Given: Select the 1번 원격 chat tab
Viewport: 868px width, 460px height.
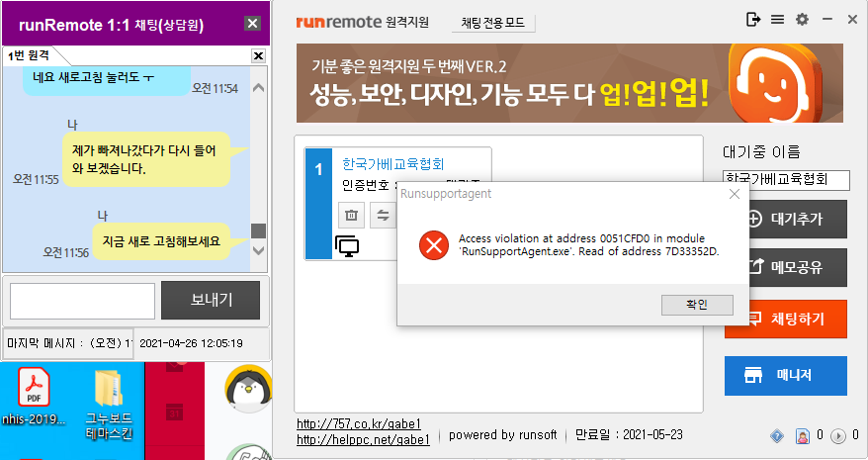Looking at the screenshot, I should (x=30, y=55).
